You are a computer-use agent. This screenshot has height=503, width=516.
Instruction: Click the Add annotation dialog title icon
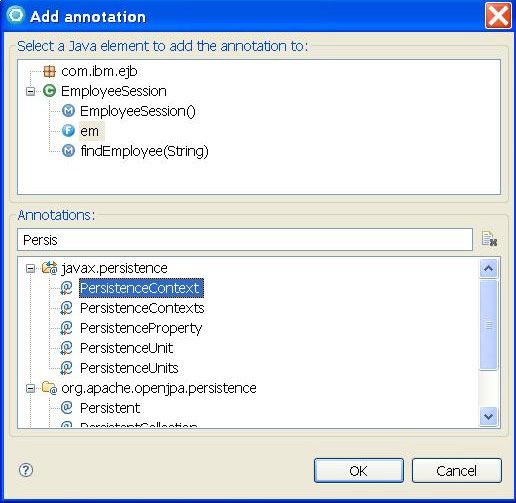pos(16,15)
